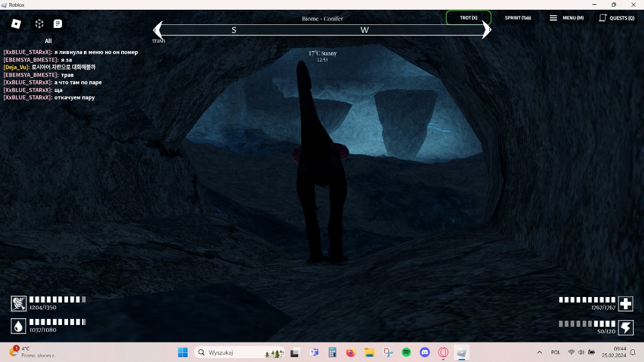Click the thirst water drop icon
Image resolution: width=644 pixels, height=362 pixels.
pos(19,326)
